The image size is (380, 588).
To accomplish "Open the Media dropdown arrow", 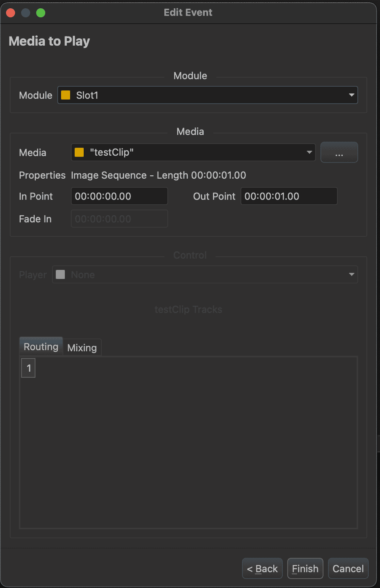I will [x=309, y=153].
